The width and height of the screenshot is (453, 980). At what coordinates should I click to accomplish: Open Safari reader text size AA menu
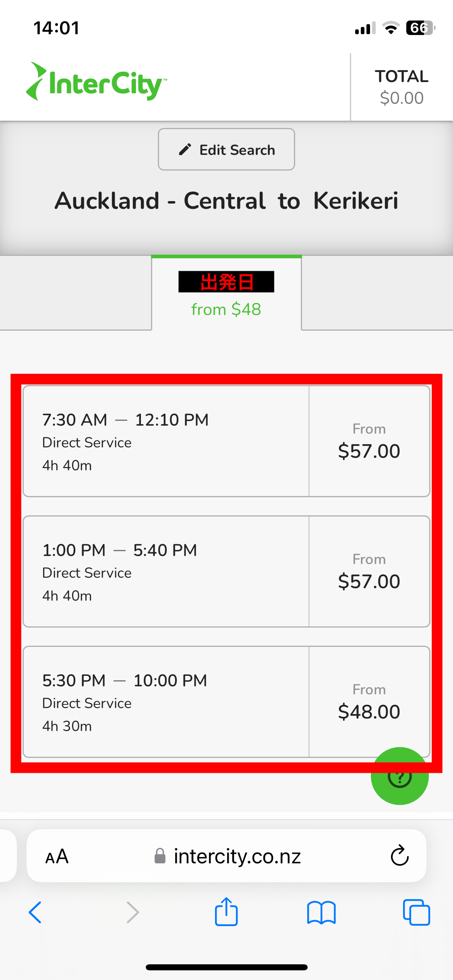(57, 856)
